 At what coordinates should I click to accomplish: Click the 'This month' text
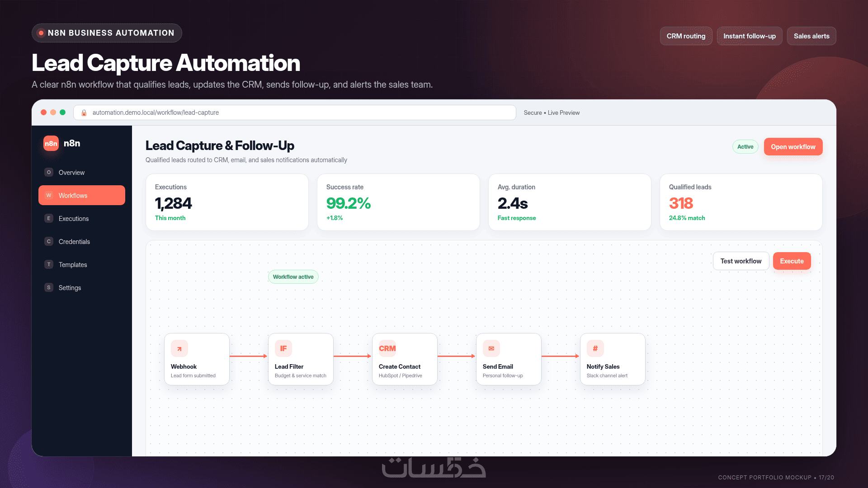[170, 218]
